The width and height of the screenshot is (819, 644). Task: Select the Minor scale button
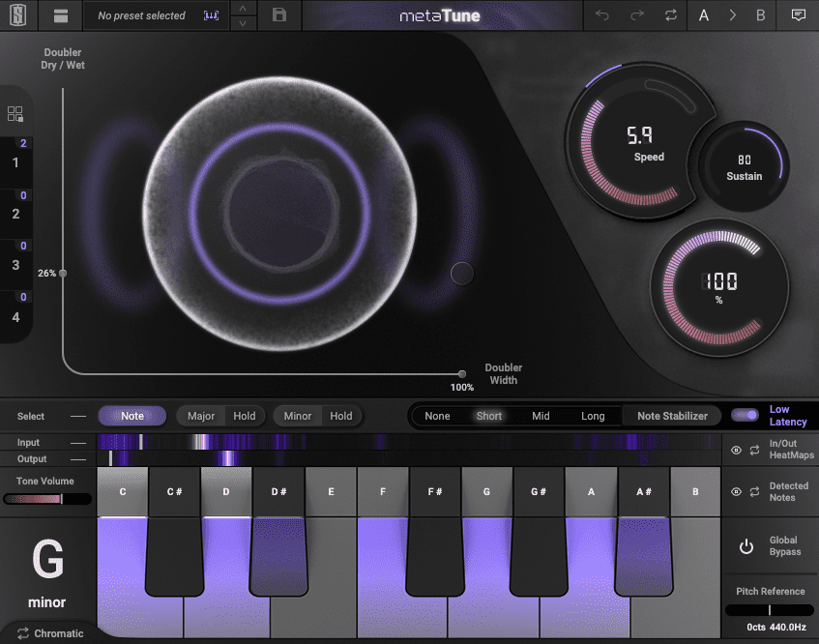point(297,416)
